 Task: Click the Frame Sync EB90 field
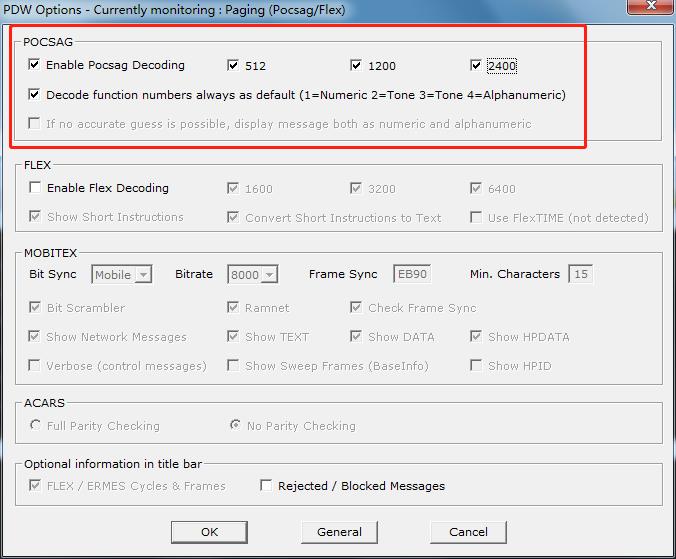tap(412, 274)
